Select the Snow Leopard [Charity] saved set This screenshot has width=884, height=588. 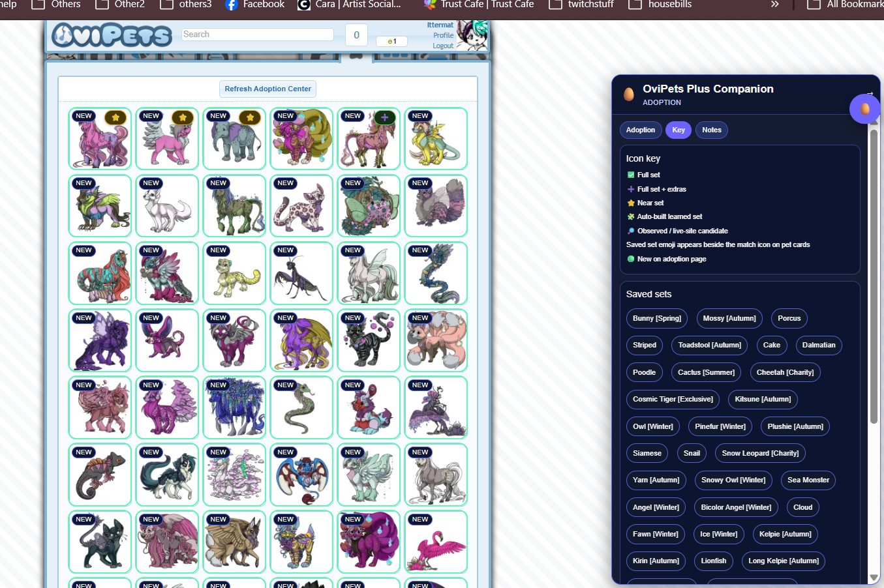(760, 453)
